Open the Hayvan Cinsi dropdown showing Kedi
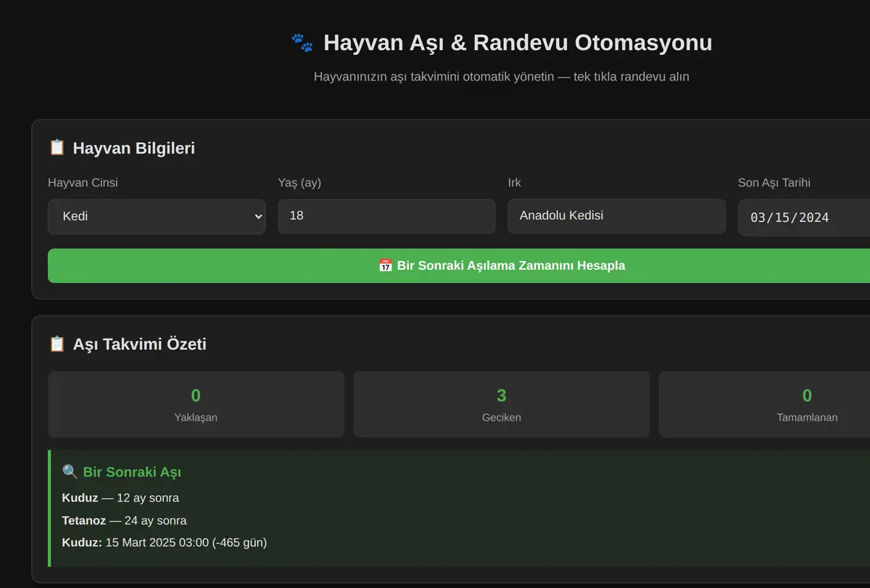 point(157,217)
